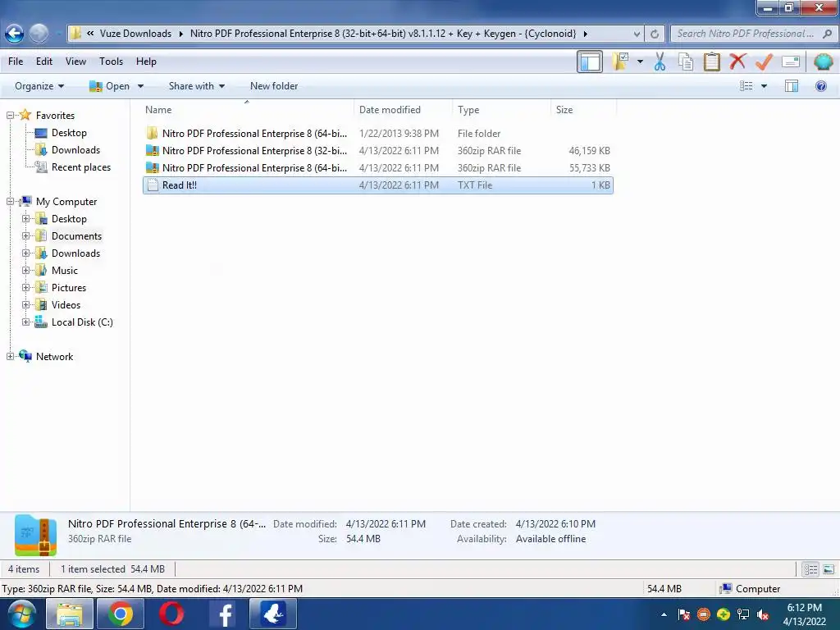This screenshot has width=840, height=630.
Task: Expand Downloads under My Computer
Action: 25,253
